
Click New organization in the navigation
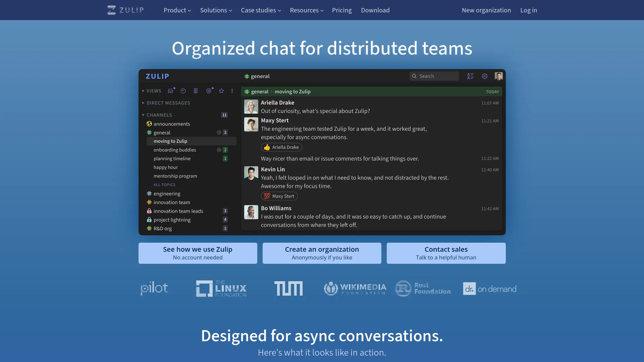[x=486, y=10]
